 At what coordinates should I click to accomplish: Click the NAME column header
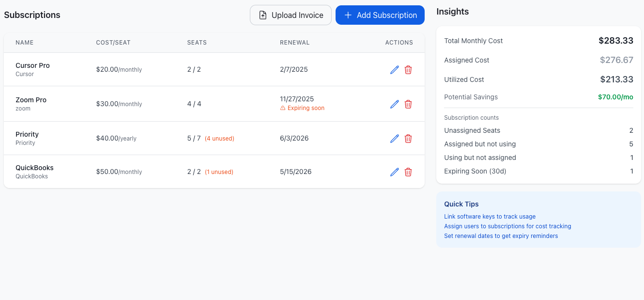click(24, 43)
